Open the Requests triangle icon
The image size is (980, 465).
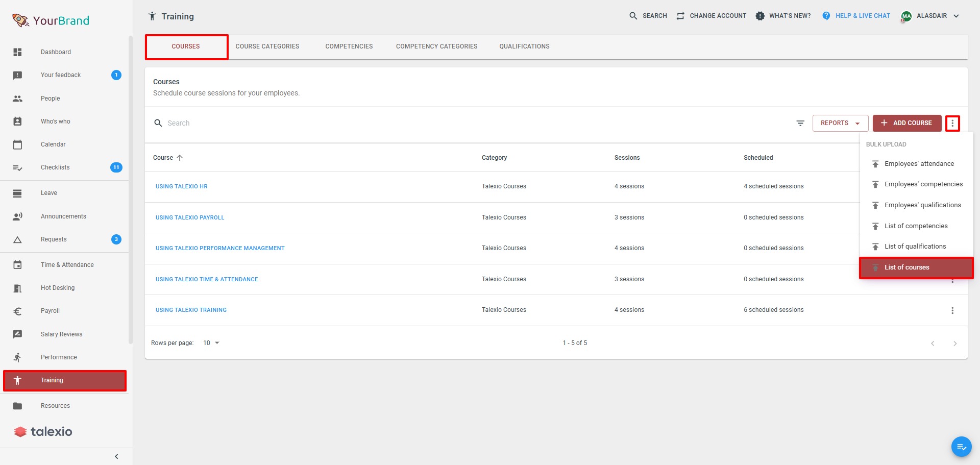click(x=17, y=239)
